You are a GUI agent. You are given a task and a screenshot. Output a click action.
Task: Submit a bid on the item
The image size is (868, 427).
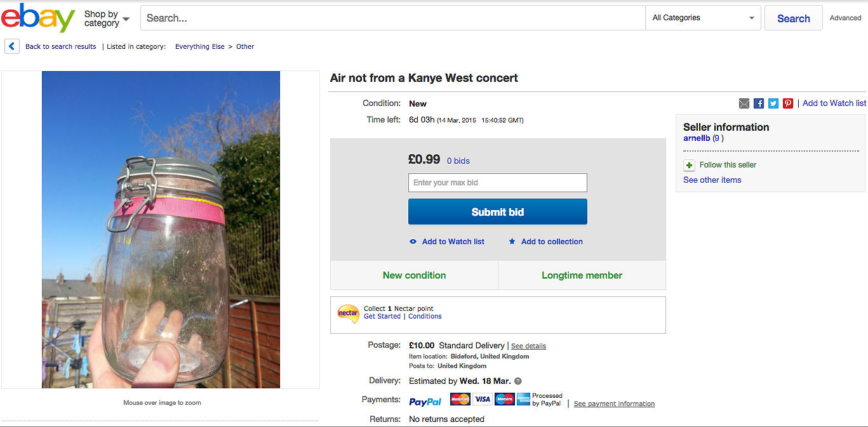click(497, 211)
